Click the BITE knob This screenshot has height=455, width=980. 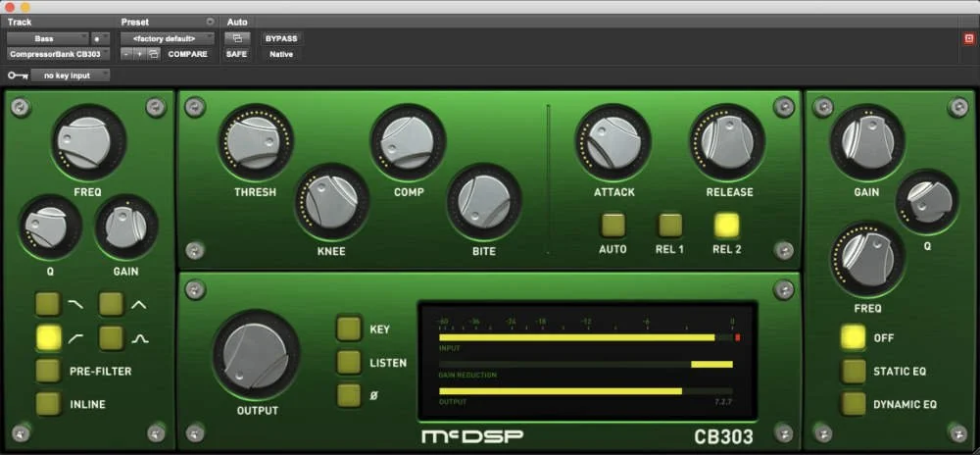[484, 202]
